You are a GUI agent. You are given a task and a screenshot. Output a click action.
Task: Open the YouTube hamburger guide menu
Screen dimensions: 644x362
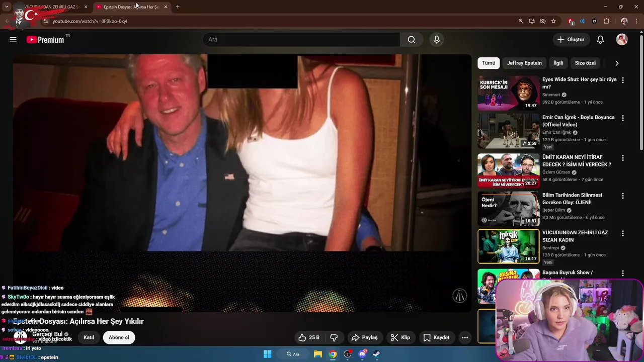coord(13,40)
